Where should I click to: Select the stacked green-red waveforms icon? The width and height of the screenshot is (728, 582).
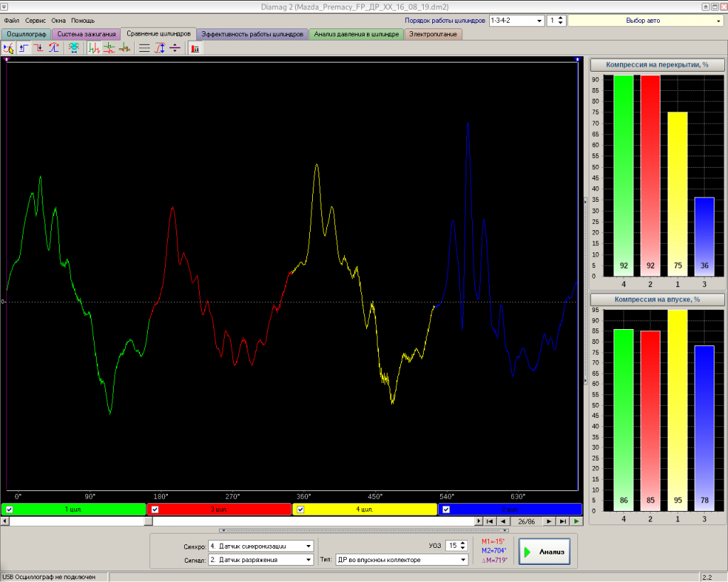click(109, 48)
